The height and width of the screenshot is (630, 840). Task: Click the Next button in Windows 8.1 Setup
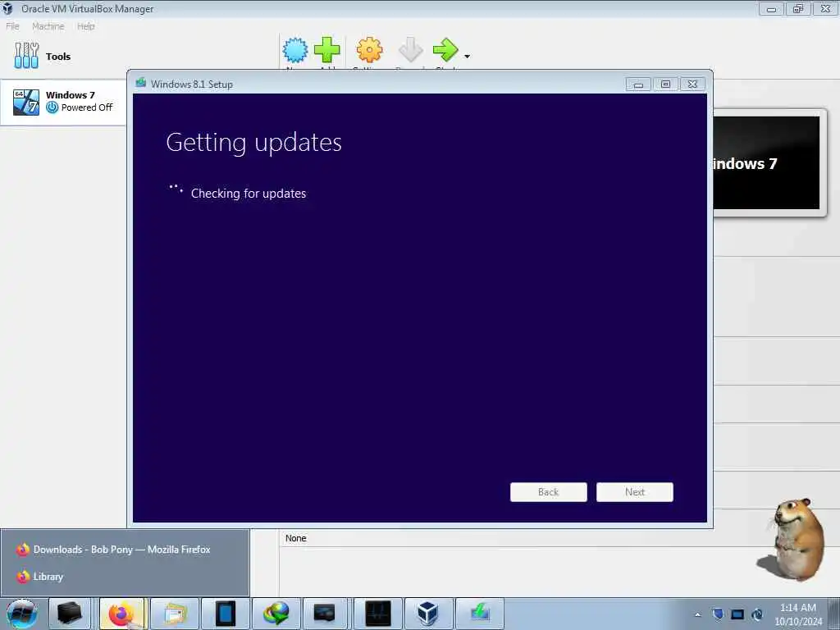pos(635,492)
